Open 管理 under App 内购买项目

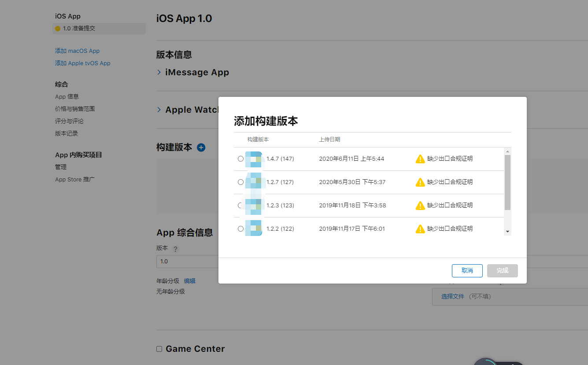(61, 167)
